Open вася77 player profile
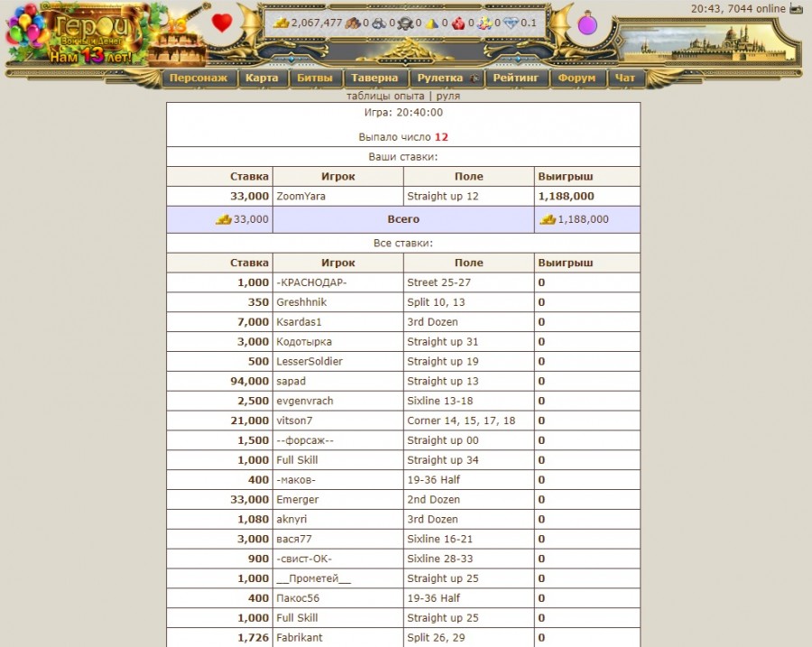812x647 pixels. tap(294, 540)
